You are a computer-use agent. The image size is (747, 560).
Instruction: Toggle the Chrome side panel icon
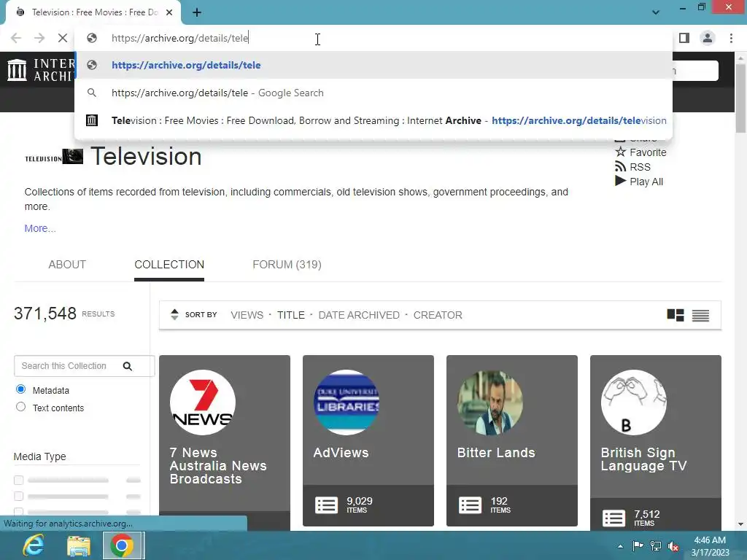pos(684,38)
